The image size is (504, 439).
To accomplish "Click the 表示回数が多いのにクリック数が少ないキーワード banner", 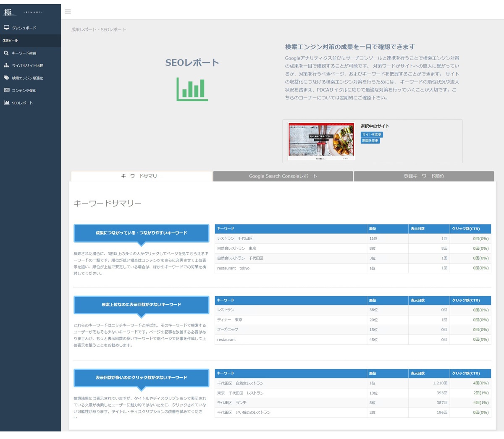I will click(141, 378).
